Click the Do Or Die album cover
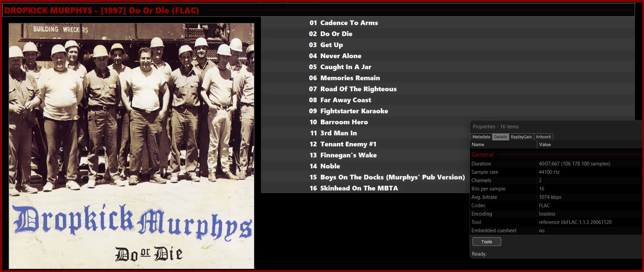The width and height of the screenshot is (644, 272). point(131,146)
